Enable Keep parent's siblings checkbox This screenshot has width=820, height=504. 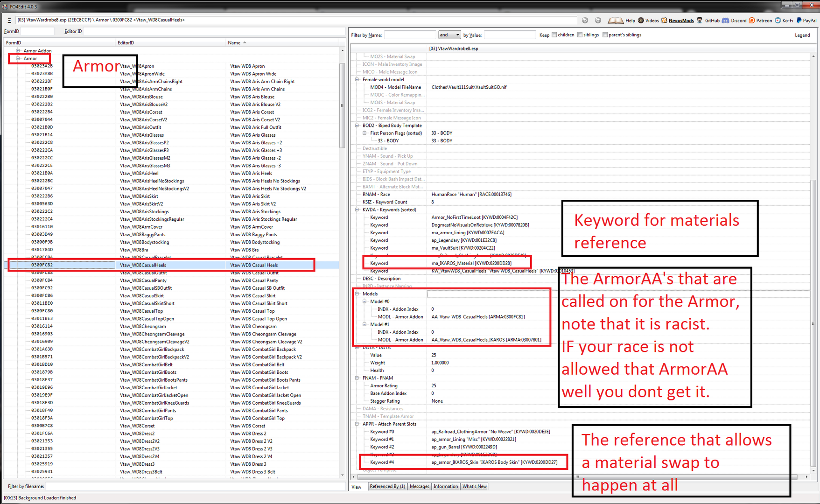[x=605, y=35]
